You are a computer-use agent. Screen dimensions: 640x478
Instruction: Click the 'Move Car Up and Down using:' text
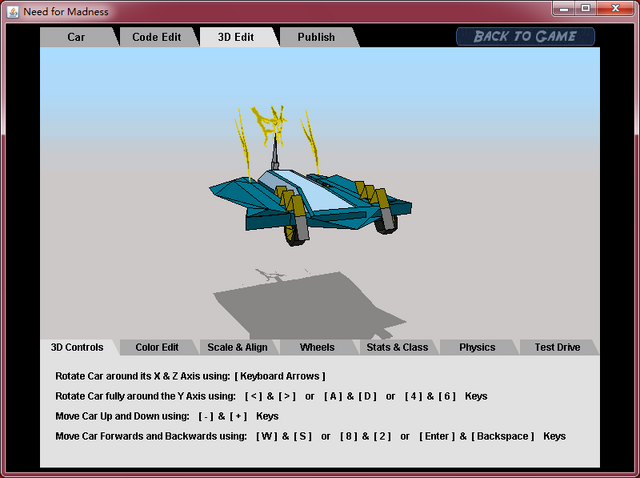click(x=122, y=416)
